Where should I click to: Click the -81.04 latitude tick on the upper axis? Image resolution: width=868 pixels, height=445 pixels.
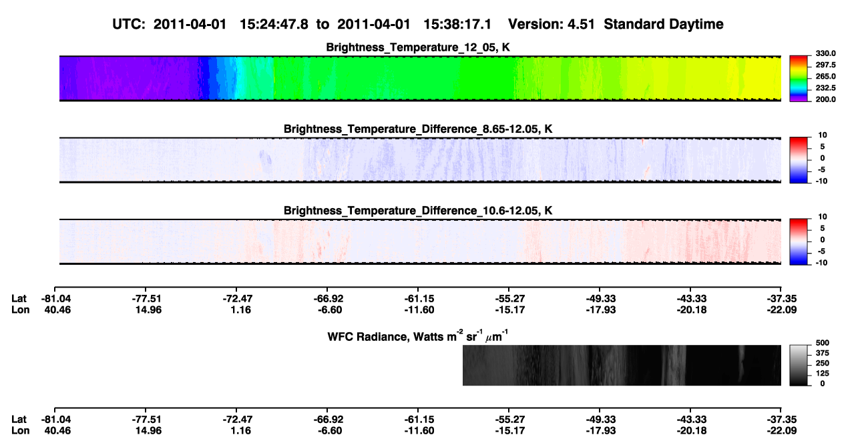(x=54, y=299)
